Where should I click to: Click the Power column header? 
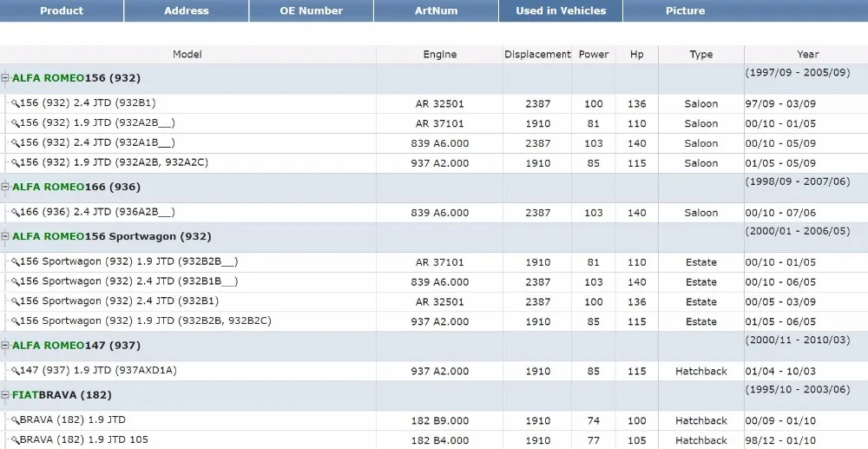[x=594, y=54]
